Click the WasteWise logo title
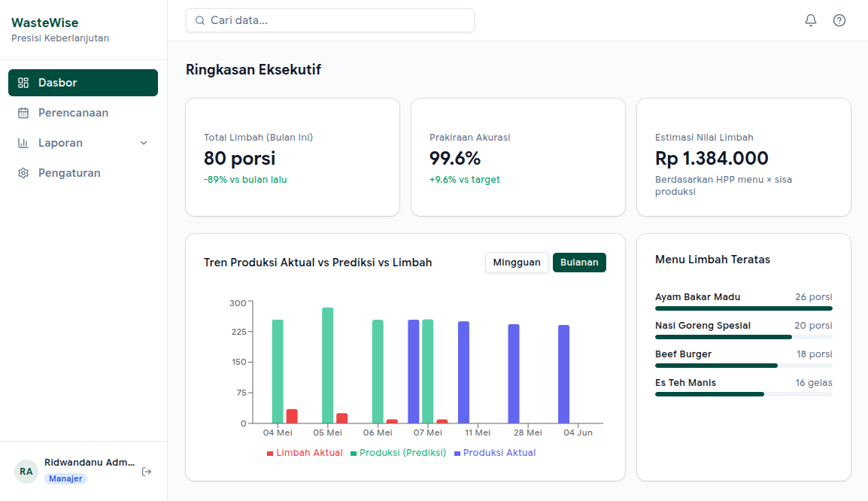Viewport: 868px width, 501px height. coord(45,23)
